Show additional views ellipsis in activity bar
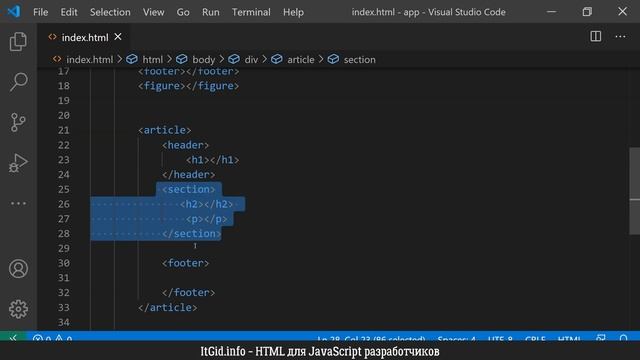The image size is (640, 360). (x=18, y=203)
